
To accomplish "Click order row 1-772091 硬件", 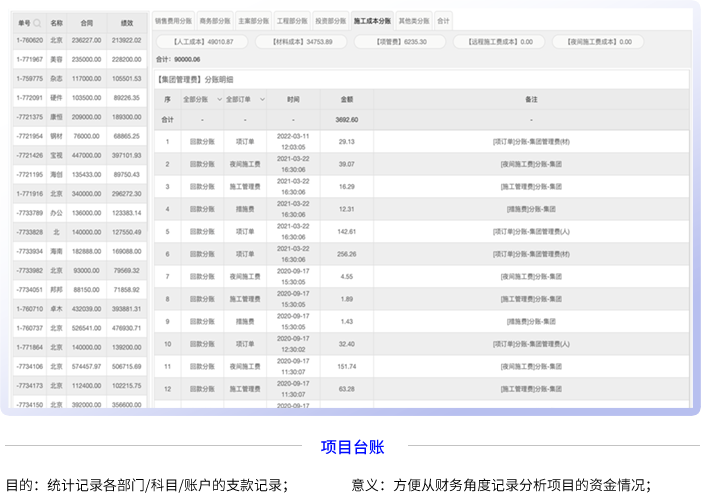I will pyautogui.click(x=78, y=98).
